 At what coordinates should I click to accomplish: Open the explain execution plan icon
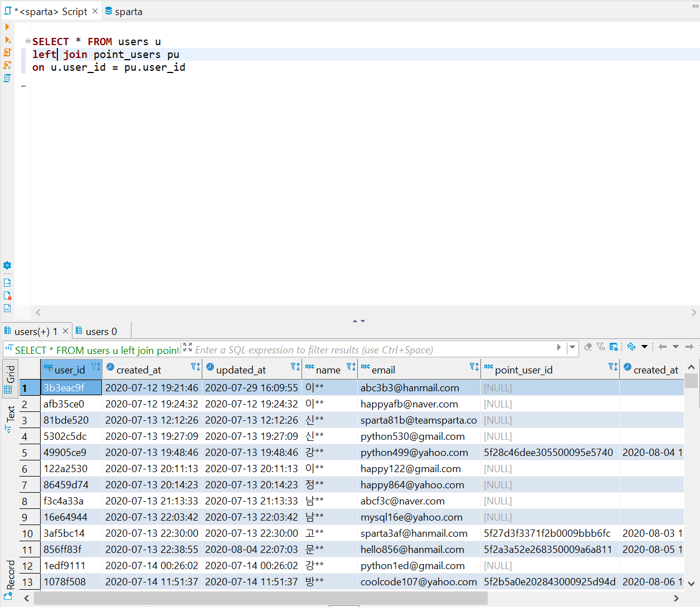tap(7, 78)
